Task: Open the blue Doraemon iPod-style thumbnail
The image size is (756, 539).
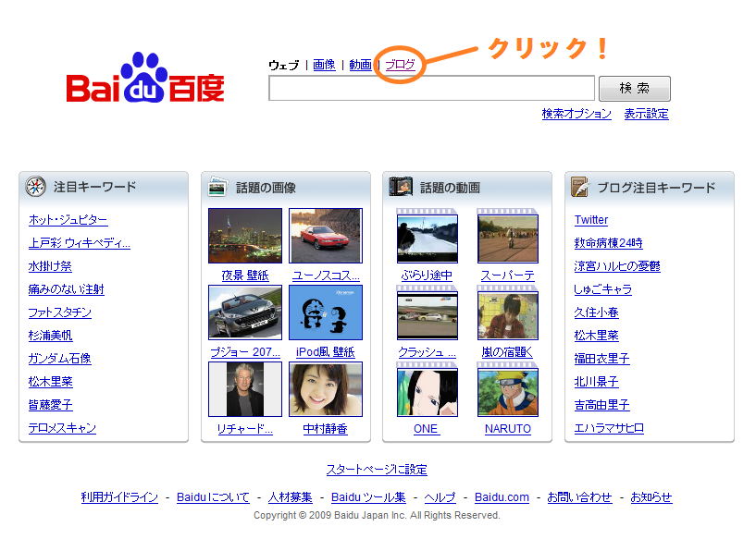Action: pos(326,312)
